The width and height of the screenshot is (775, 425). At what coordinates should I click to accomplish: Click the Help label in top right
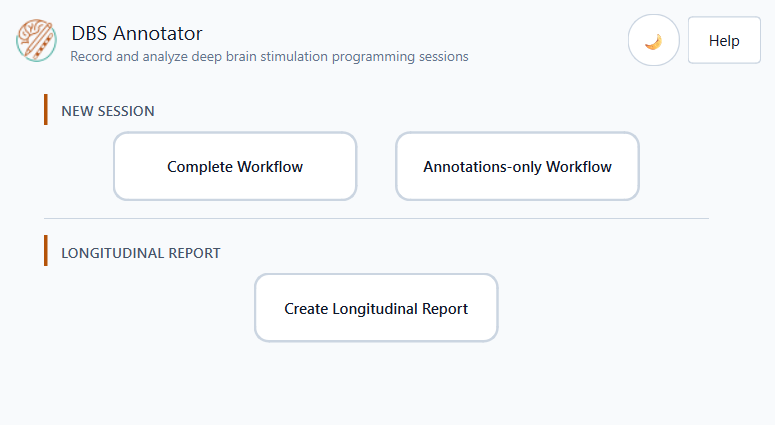coord(724,41)
